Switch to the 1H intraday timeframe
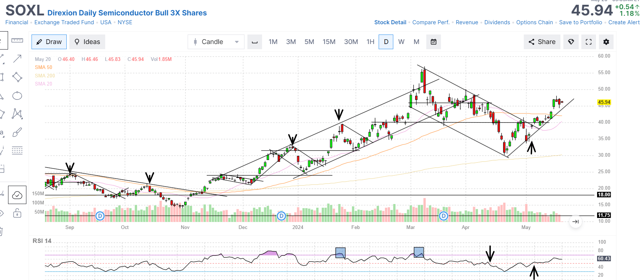The width and height of the screenshot is (644, 280). [x=371, y=42]
